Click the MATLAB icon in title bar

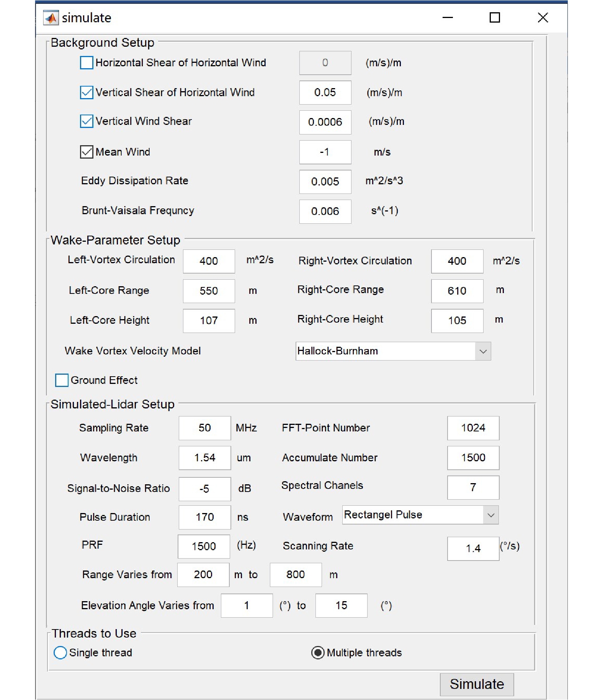pos(51,18)
